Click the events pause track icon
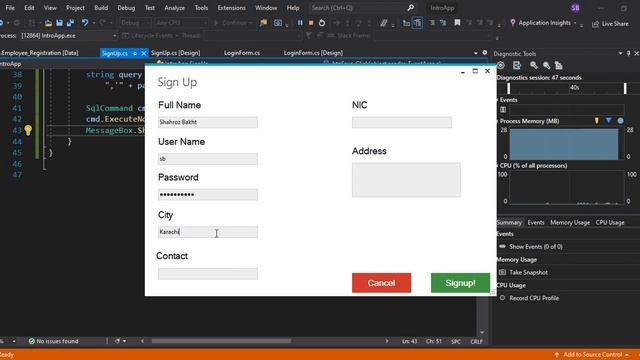Image resolution: width=640 pixels, height=360 pixels. click(x=503, y=109)
